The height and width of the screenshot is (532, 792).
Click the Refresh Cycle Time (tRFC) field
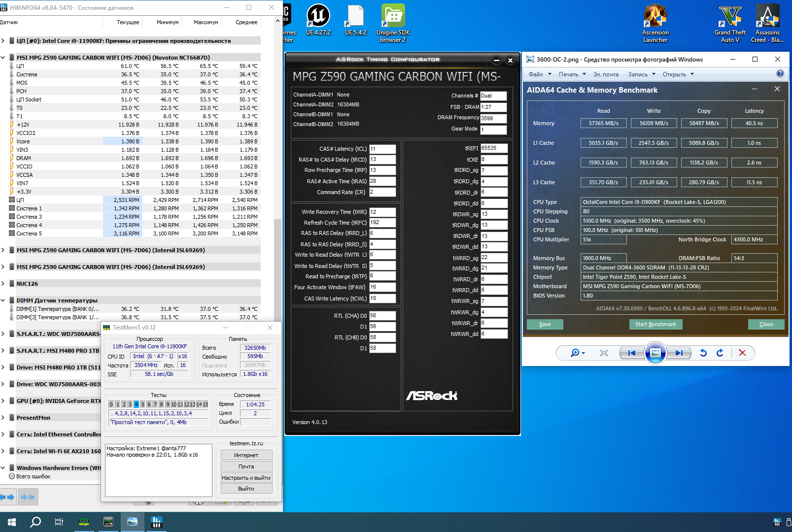click(x=382, y=223)
